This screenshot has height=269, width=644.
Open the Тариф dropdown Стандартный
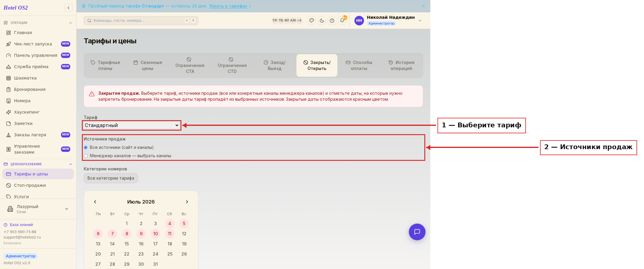pyautogui.click(x=132, y=125)
